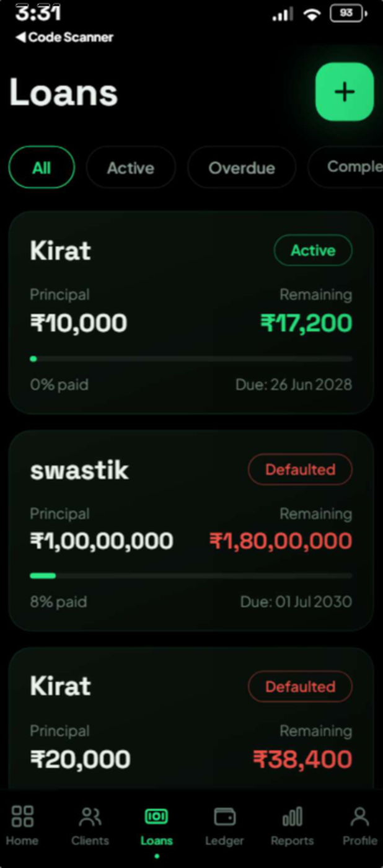Open the Home grid icon
The height and width of the screenshot is (868, 383).
(x=22, y=817)
